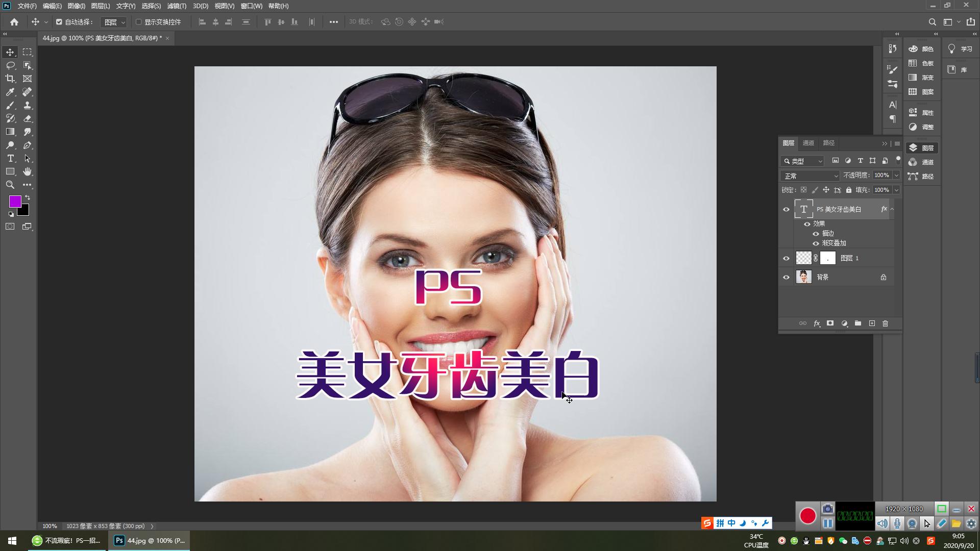The image size is (980, 551).
Task: Select the Zoom tool
Action: (x=9, y=185)
